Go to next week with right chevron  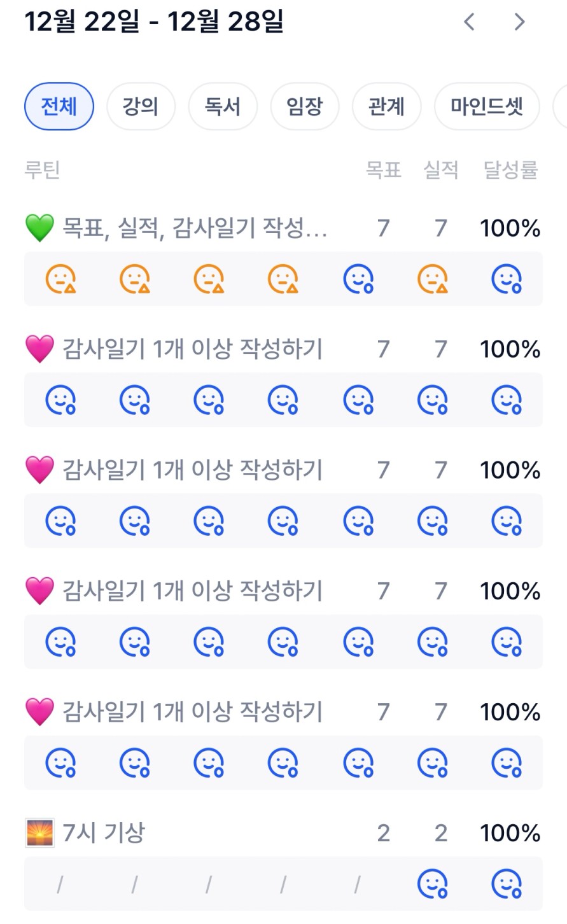519,22
